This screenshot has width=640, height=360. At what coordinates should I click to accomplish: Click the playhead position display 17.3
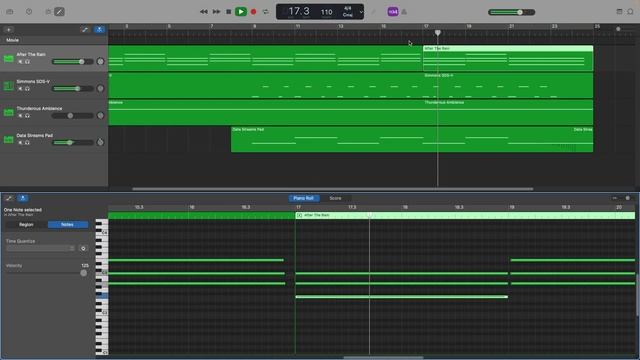tap(299, 11)
